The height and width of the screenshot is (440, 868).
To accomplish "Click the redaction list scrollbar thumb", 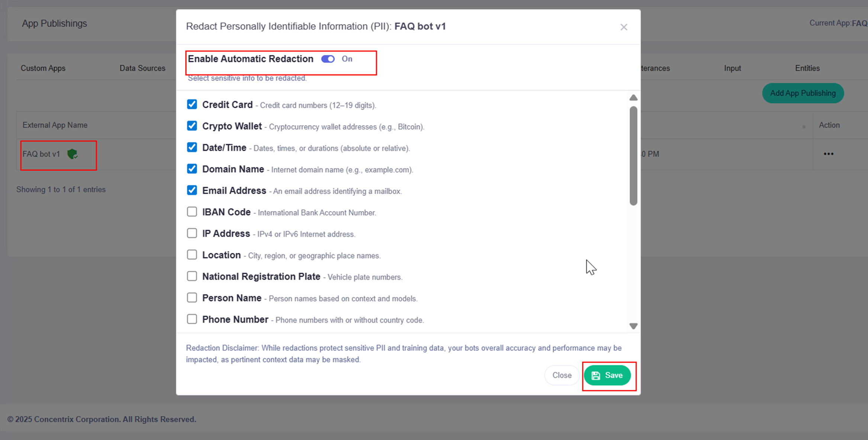I will click(633, 155).
